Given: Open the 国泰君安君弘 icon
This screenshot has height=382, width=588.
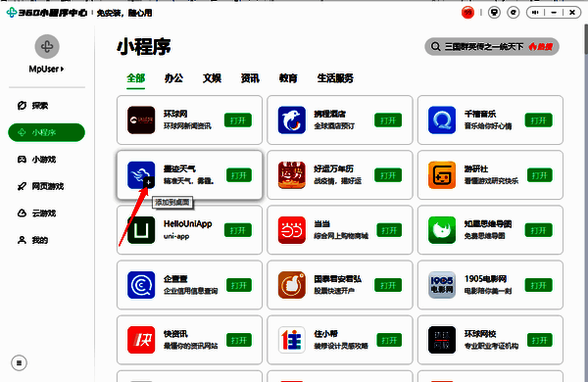Looking at the screenshot, I should click(x=292, y=285).
